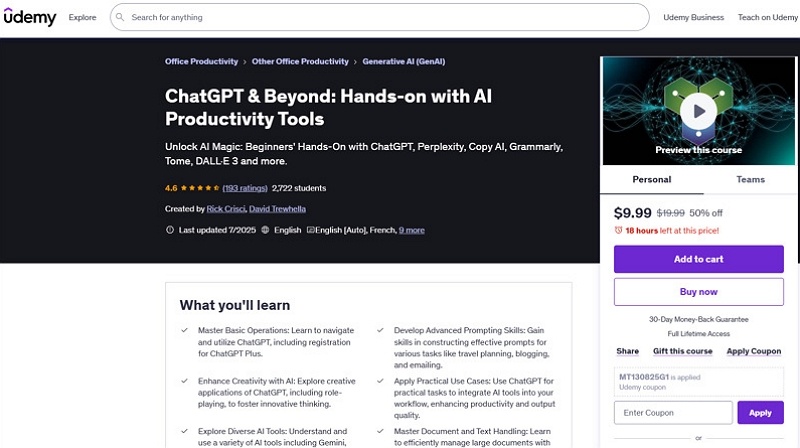The width and height of the screenshot is (800, 448).
Task: Click the alarm clock icon beside 18 hours
Action: [x=618, y=231]
